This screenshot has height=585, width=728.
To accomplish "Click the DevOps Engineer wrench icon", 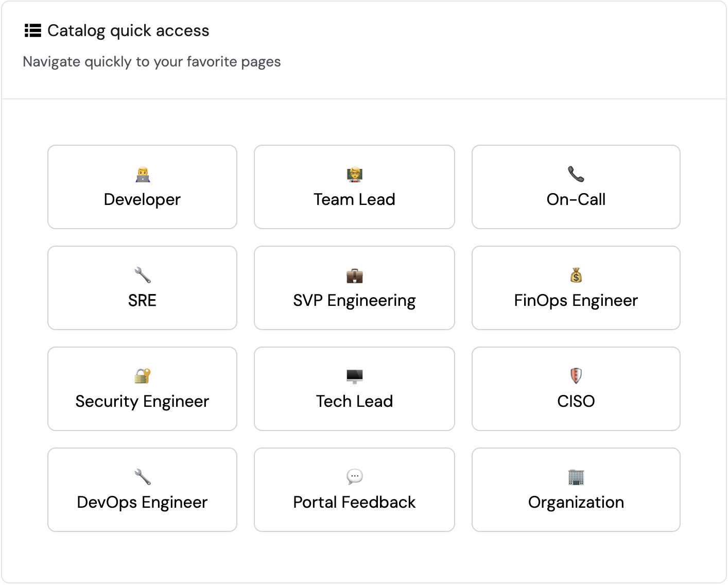I will 142,477.
